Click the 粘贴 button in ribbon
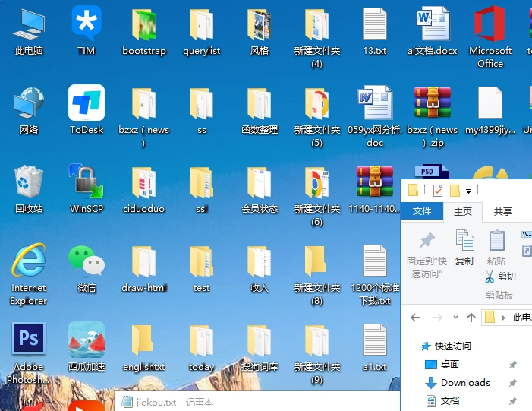Screen dimensions: 532x411 496,247
